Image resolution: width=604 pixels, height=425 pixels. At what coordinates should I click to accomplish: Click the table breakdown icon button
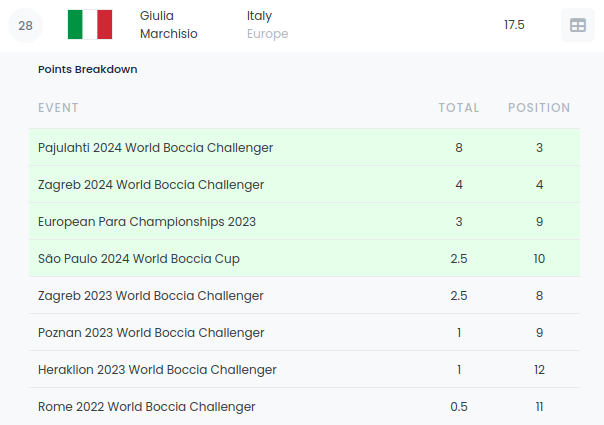pos(577,26)
